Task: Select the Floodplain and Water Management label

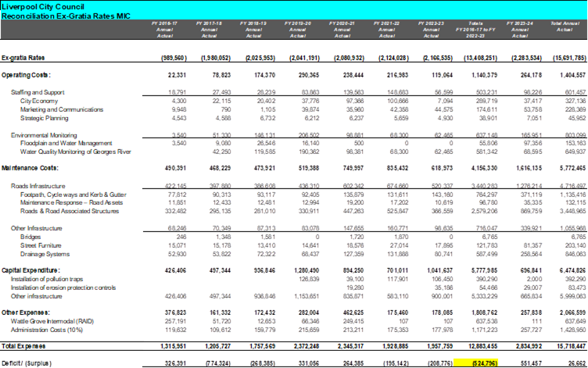Action: click(65, 143)
